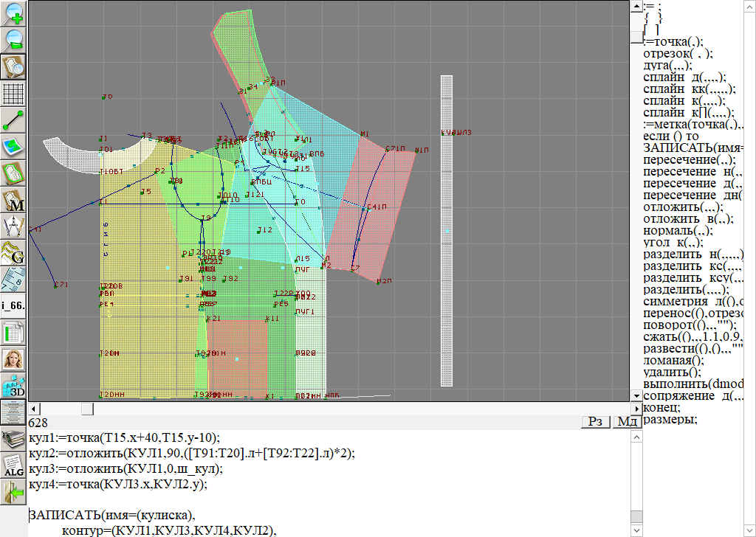Click in the code editor line 'кул4:=точка'
The width and height of the screenshot is (756, 537).
click(x=118, y=485)
